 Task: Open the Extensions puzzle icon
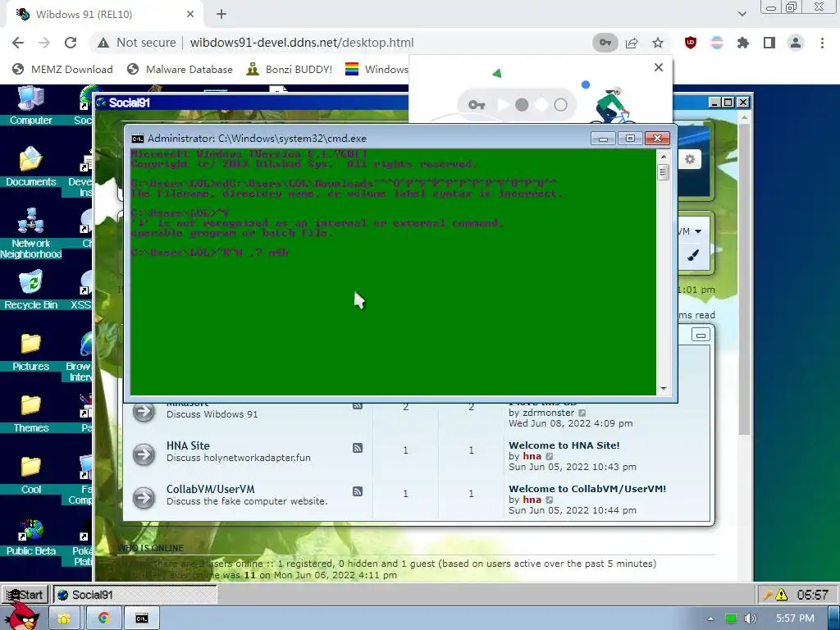(743, 43)
